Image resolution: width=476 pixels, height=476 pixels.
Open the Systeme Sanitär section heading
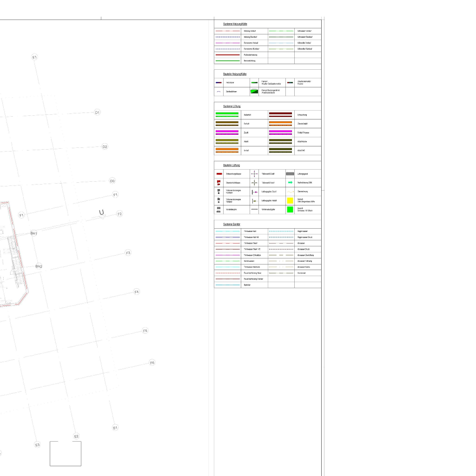pos(231,224)
